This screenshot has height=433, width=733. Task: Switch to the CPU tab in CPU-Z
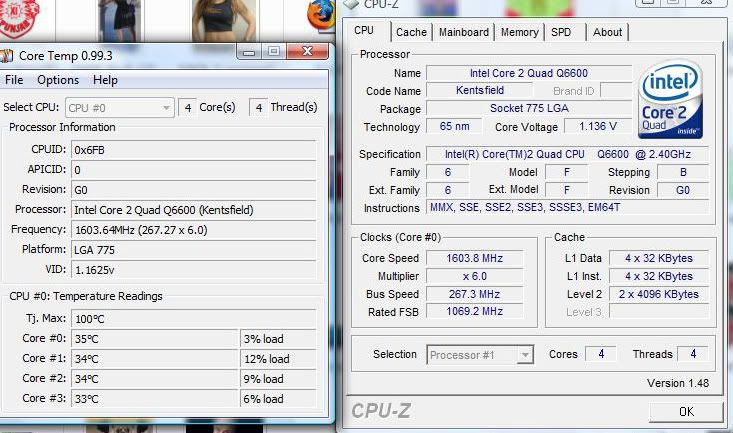point(364,31)
